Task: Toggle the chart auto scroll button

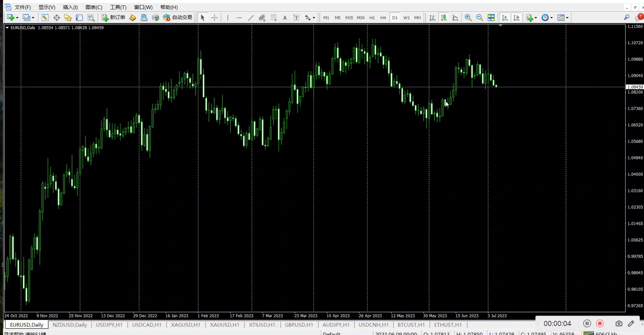Action: (505, 17)
